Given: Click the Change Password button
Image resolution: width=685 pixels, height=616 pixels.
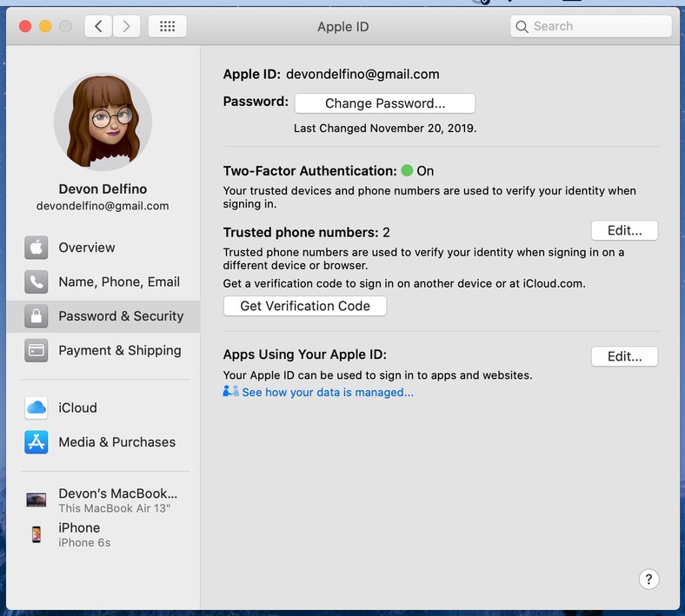Looking at the screenshot, I should click(385, 103).
